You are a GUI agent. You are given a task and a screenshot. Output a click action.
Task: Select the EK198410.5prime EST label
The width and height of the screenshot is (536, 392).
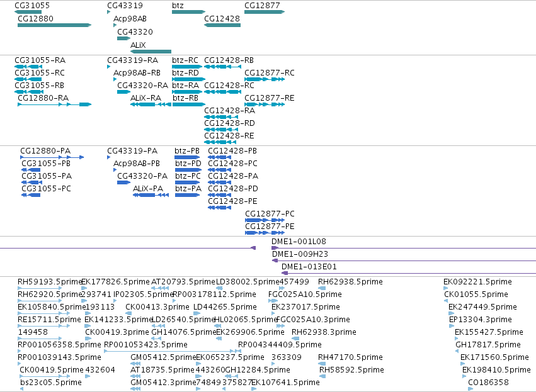coord(496,370)
